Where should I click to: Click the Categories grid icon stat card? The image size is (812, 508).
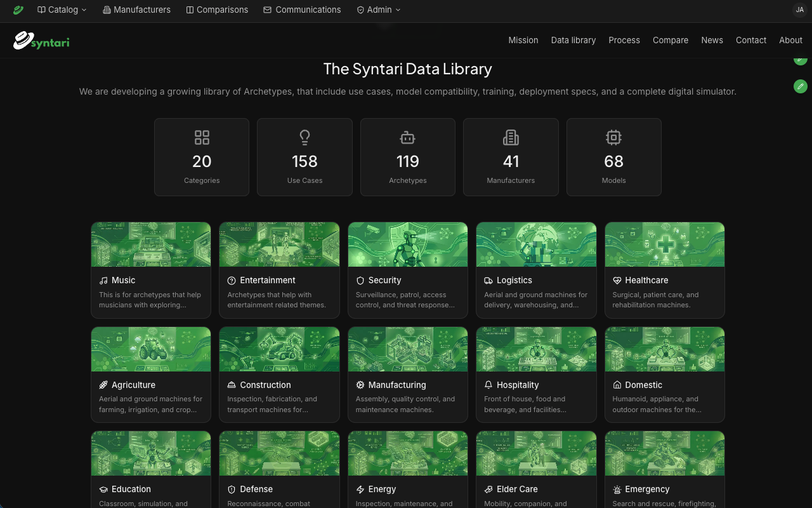click(x=202, y=157)
